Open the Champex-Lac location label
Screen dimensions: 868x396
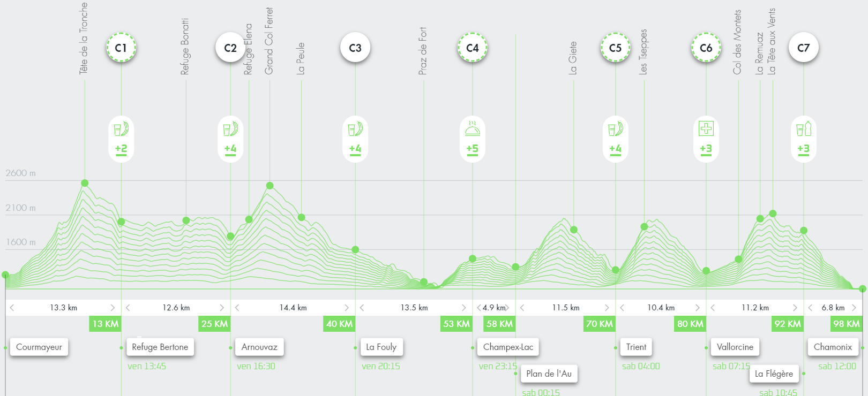[508, 347]
